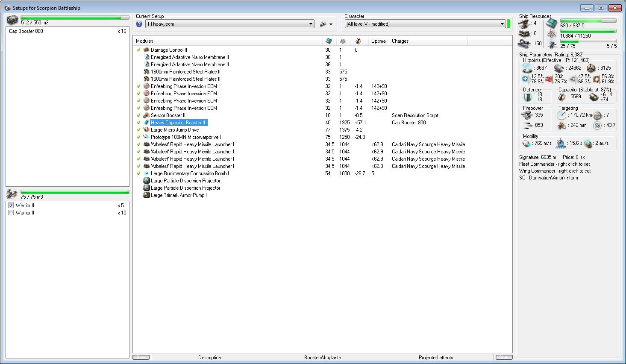Switch to the Description tab
The height and width of the screenshot is (364, 626).
[210, 358]
